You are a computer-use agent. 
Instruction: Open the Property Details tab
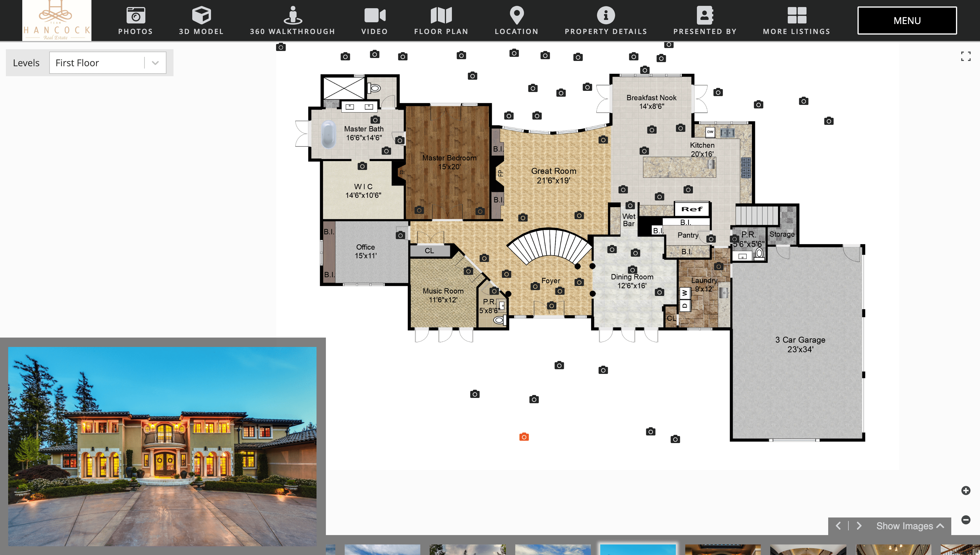[606, 21]
